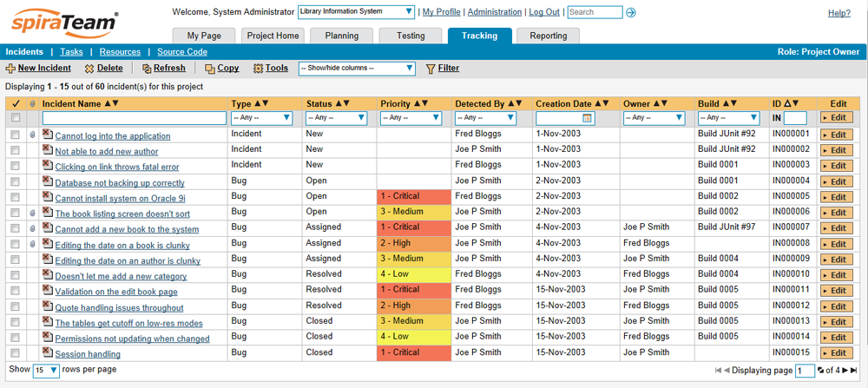Open the Status filter dropdown
Image resolution: width=868 pixels, height=388 pixels.
336,118
